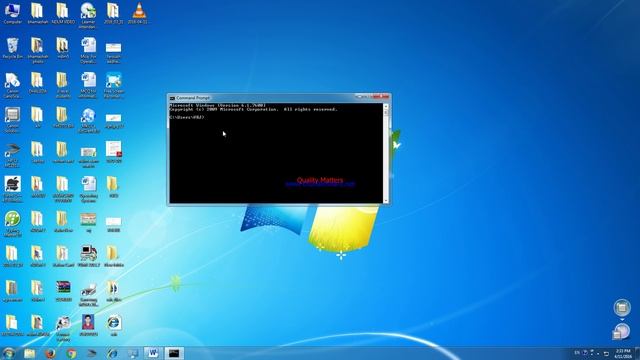The image size is (640, 360).
Task: Click the monitor/network icon on the taskbar
Action: pyautogui.click(x=133, y=353)
